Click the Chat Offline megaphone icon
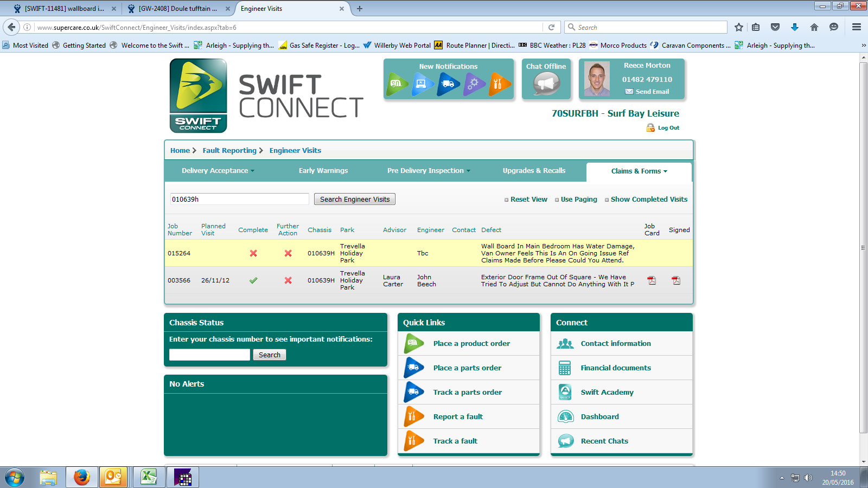The width and height of the screenshot is (868, 488). [546, 84]
